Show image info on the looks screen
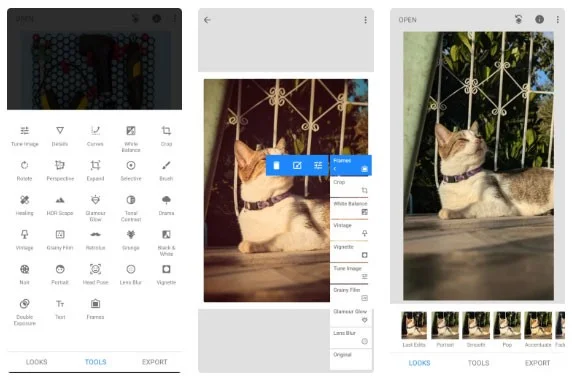 tap(540, 19)
